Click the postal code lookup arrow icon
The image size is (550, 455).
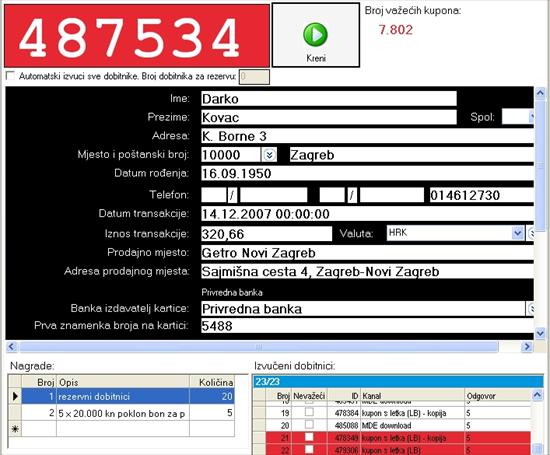point(269,155)
